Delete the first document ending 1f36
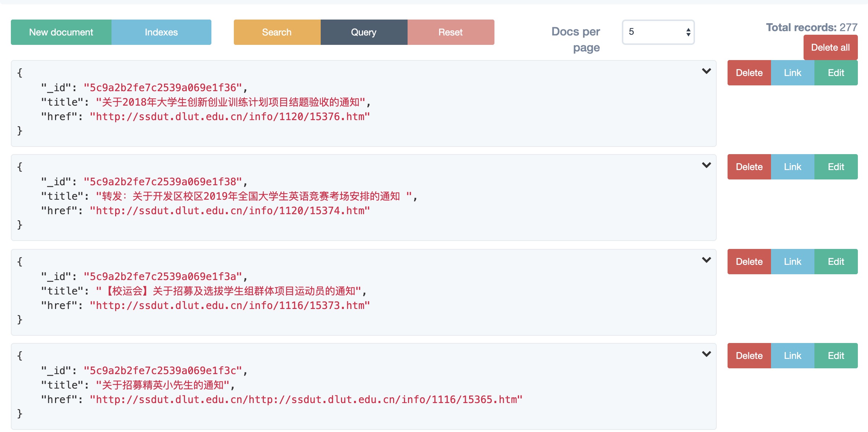Viewport: 868px width, 432px height. [x=749, y=73]
